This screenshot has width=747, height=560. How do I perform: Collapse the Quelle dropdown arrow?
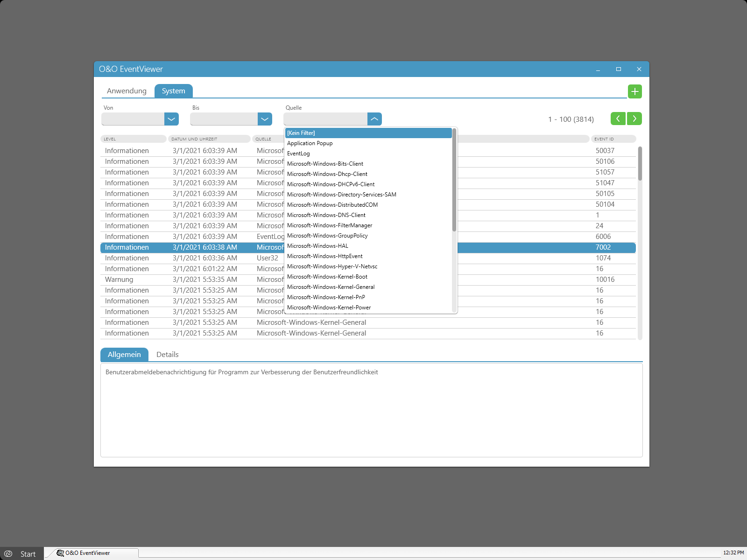[374, 119]
